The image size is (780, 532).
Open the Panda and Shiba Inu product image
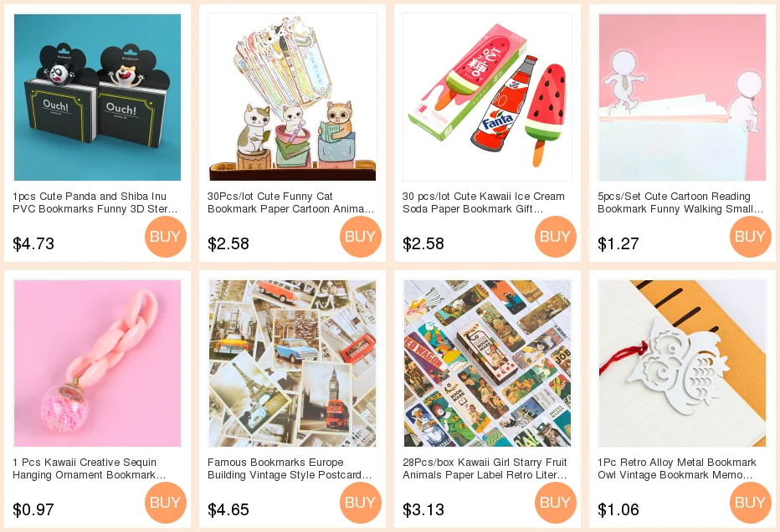click(97, 97)
